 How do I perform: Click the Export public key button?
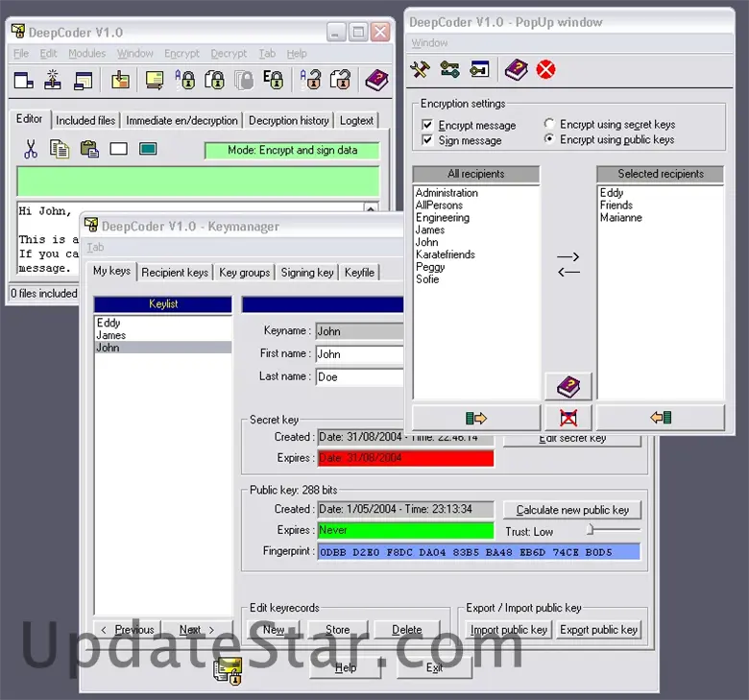598,630
